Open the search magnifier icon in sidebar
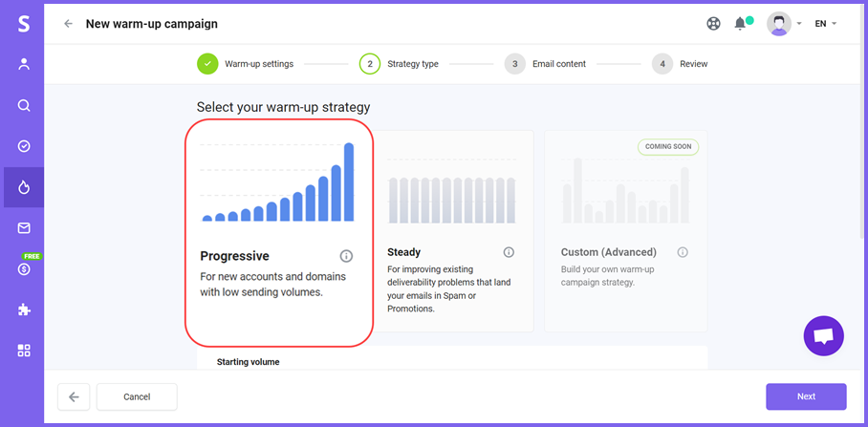Screen dimensions: 868x427 pos(24,105)
